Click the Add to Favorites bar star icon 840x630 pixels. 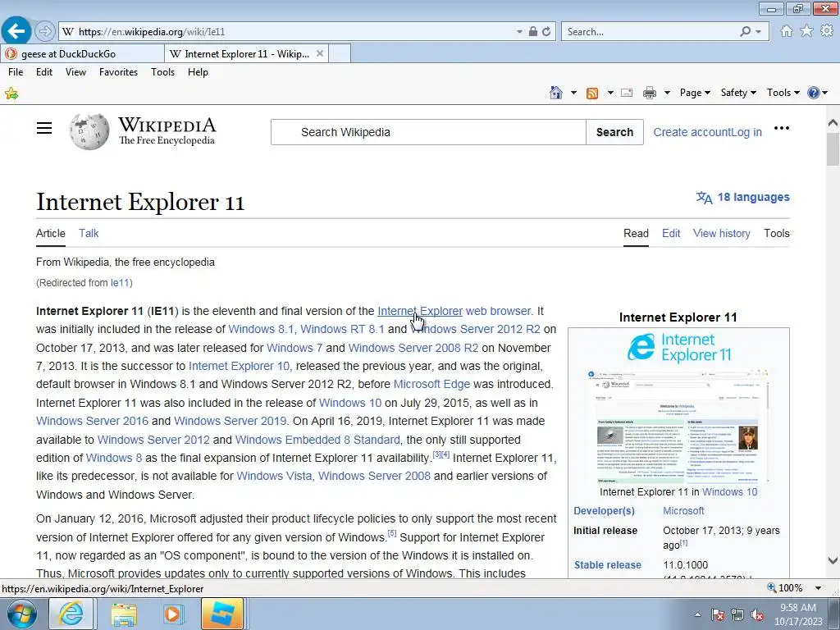pyautogui.click(x=11, y=94)
